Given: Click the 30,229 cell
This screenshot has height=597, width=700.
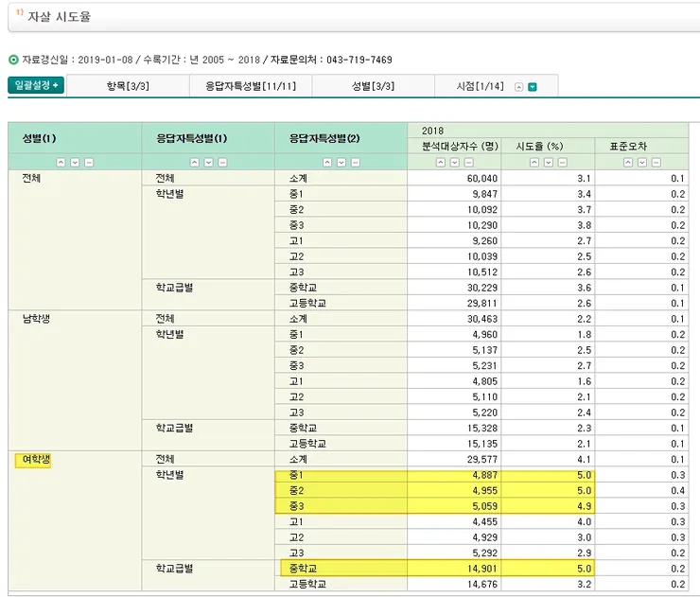Looking at the screenshot, I should point(454,288).
